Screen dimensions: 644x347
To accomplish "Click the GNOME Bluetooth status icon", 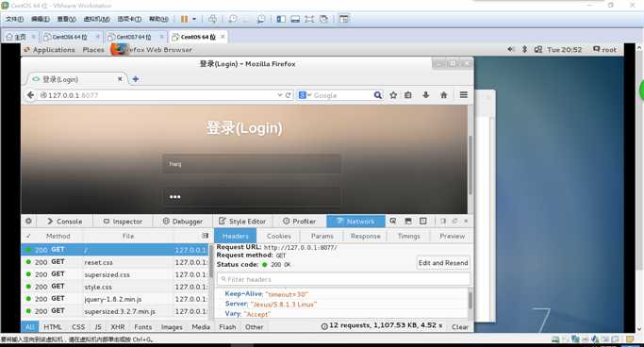I will point(524,49).
